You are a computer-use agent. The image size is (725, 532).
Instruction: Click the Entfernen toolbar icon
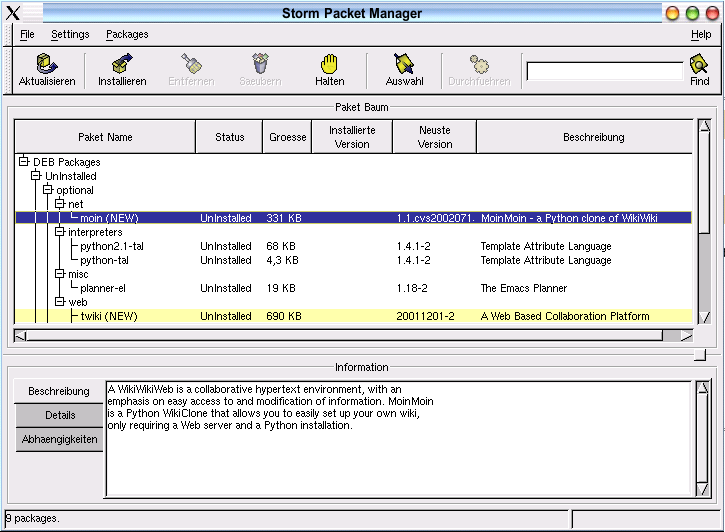[191, 64]
